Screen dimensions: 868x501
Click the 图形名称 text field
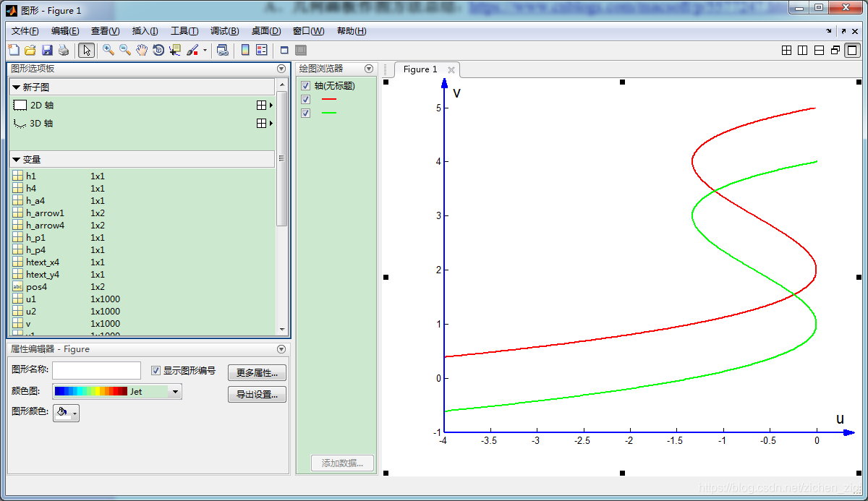96,370
